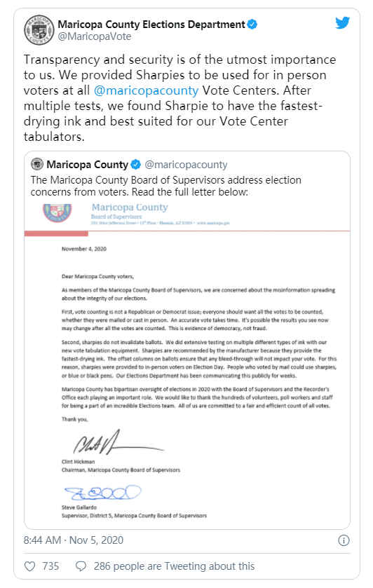This screenshot has width=373, height=588.
Task: Click the Twitter bird logo
Action: click(342, 23)
